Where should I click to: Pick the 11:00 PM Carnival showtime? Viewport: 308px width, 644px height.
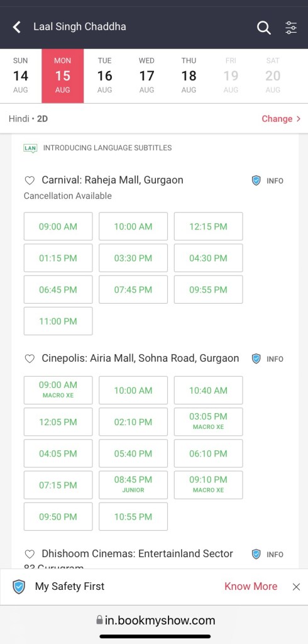pos(58,321)
